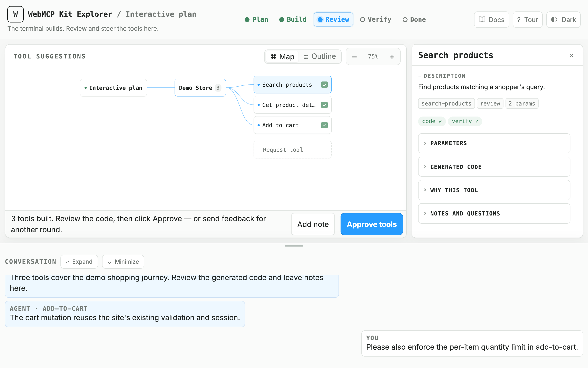Click your quantity limit message

pos(472,343)
